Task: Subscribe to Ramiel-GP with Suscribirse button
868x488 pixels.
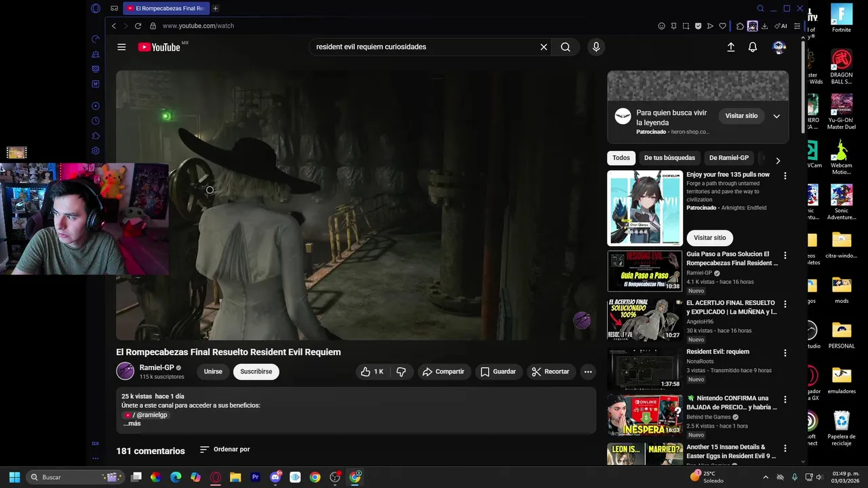Action: (256, 371)
